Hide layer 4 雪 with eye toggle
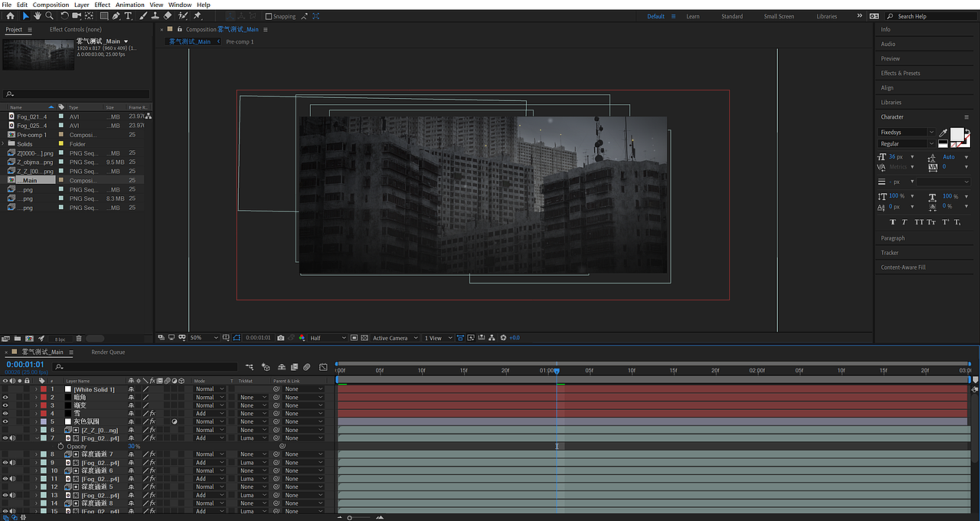Viewport: 980px width, 521px height. pos(5,414)
